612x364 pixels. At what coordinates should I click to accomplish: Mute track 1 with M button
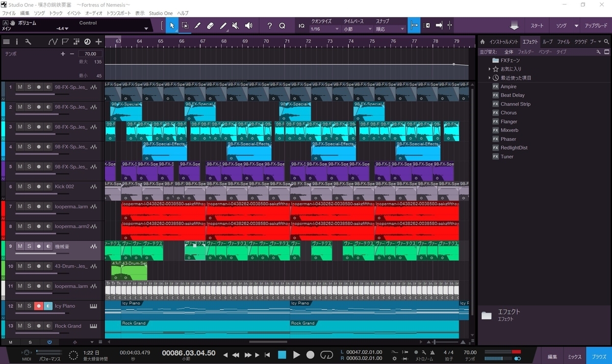tap(20, 87)
